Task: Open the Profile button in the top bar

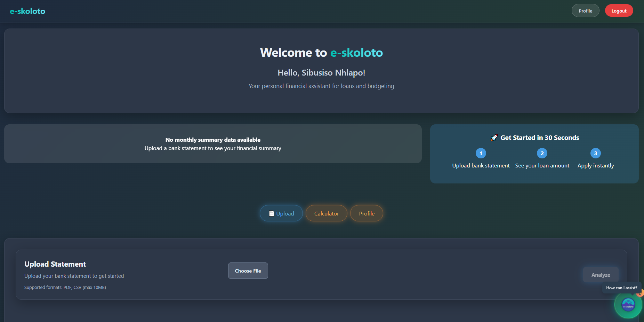Action: coord(585,10)
